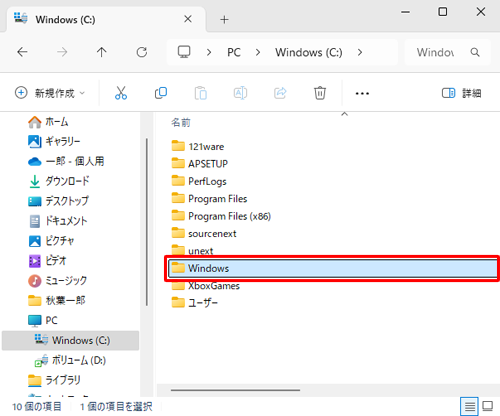Select the Program Files folder

click(x=209, y=199)
